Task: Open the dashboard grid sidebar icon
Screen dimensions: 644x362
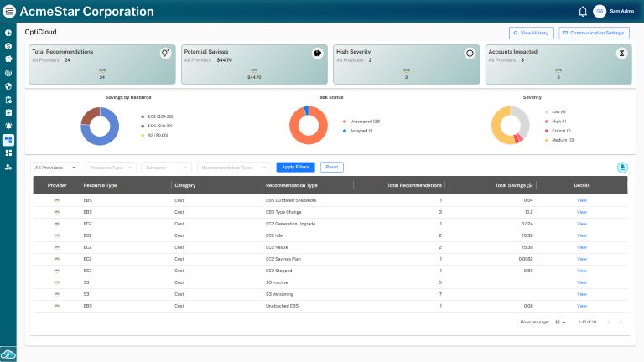Action: pos(8,153)
